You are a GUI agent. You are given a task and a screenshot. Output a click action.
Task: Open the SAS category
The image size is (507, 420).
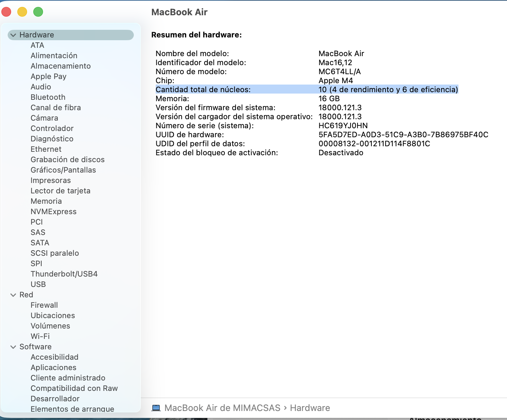pyautogui.click(x=38, y=233)
